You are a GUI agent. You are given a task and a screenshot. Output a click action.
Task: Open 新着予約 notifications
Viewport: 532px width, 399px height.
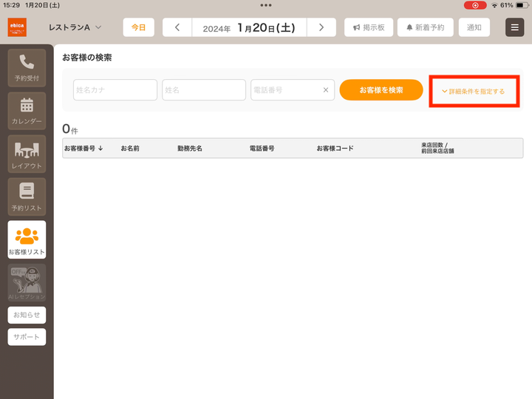point(426,27)
